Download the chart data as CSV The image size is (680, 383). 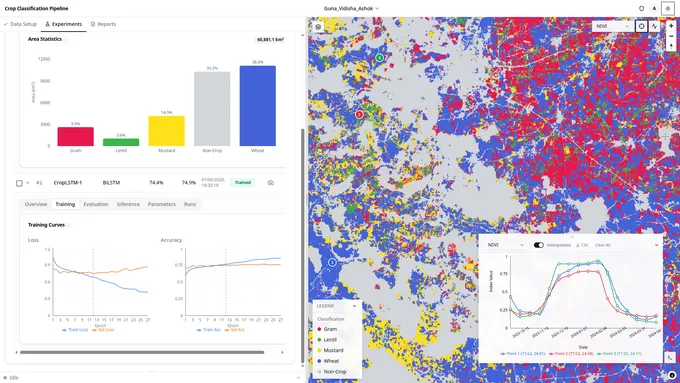tap(582, 245)
